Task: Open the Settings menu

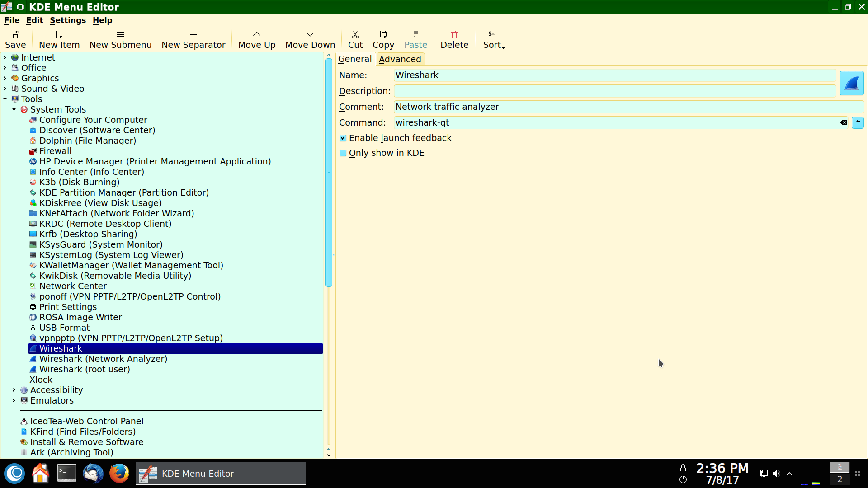Action: pos(68,20)
